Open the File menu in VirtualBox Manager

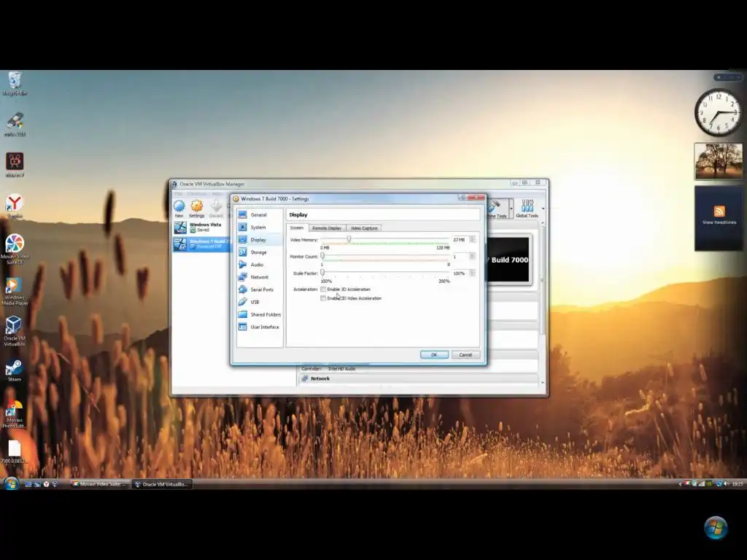coord(178,194)
